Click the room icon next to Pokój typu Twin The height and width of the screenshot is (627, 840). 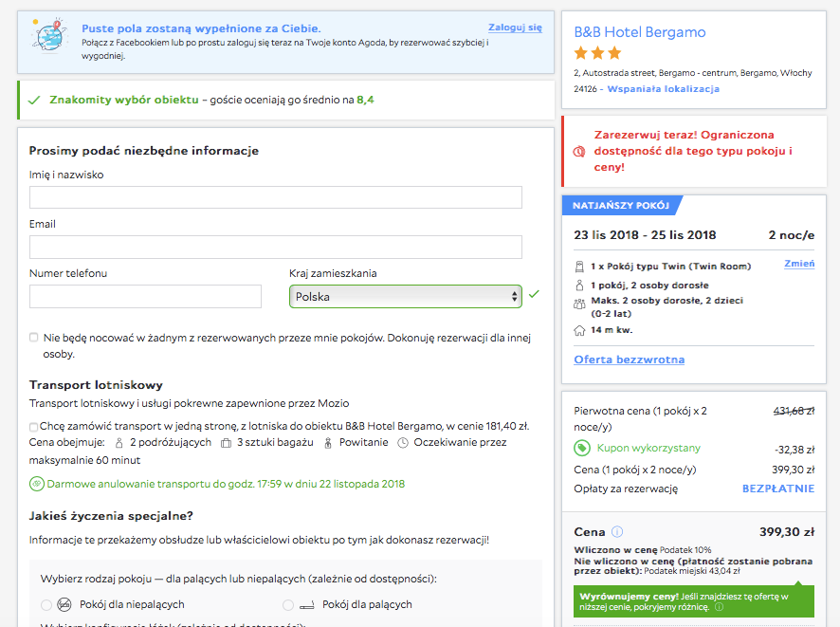click(x=579, y=267)
